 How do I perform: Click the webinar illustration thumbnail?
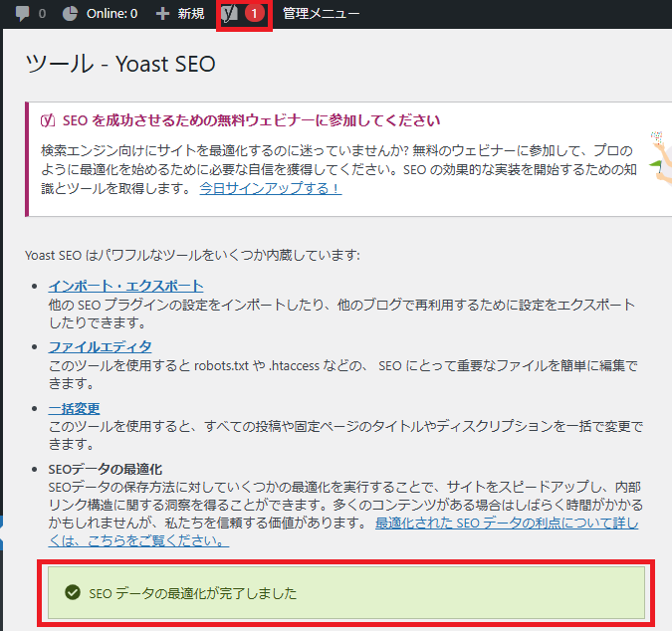[x=661, y=158]
